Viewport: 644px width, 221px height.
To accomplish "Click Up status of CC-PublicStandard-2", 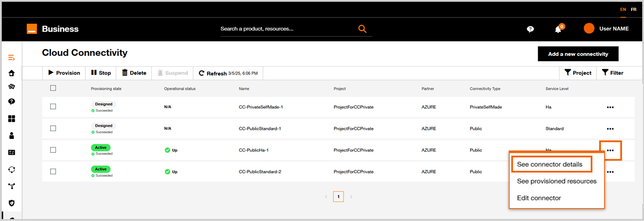I will point(171,172).
